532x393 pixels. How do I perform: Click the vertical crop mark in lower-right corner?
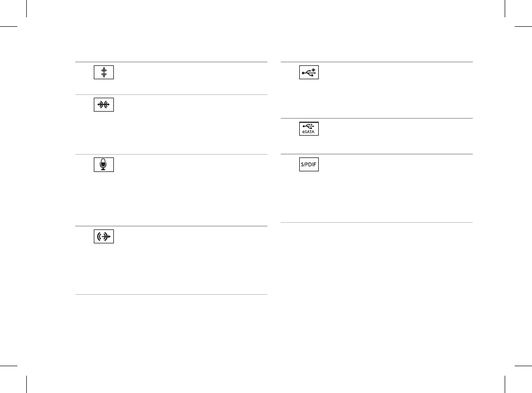pos(505,384)
